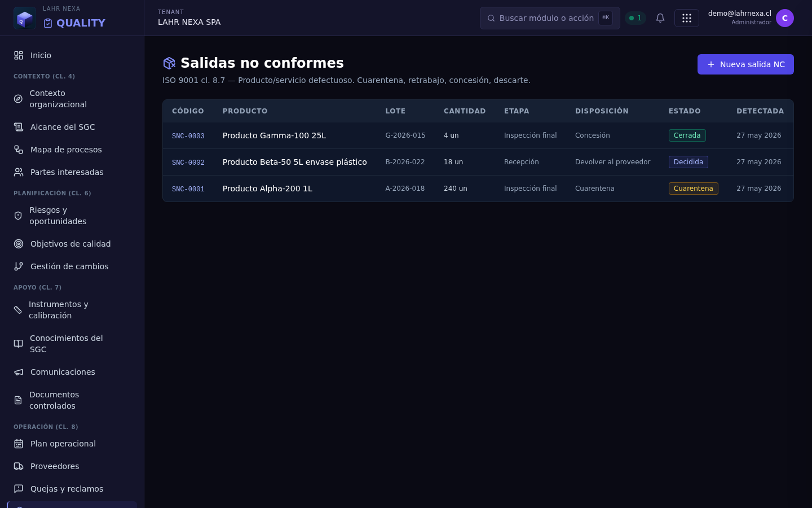
Task: Click the Nueva salida NC button
Action: [x=745, y=64]
